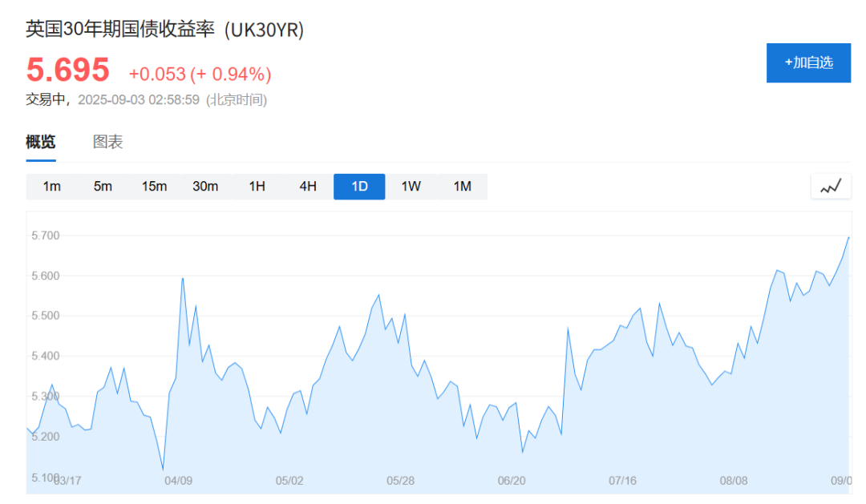This screenshot has width=866, height=504.
Task: Set chart to 1H timeframe
Action: click(x=257, y=187)
